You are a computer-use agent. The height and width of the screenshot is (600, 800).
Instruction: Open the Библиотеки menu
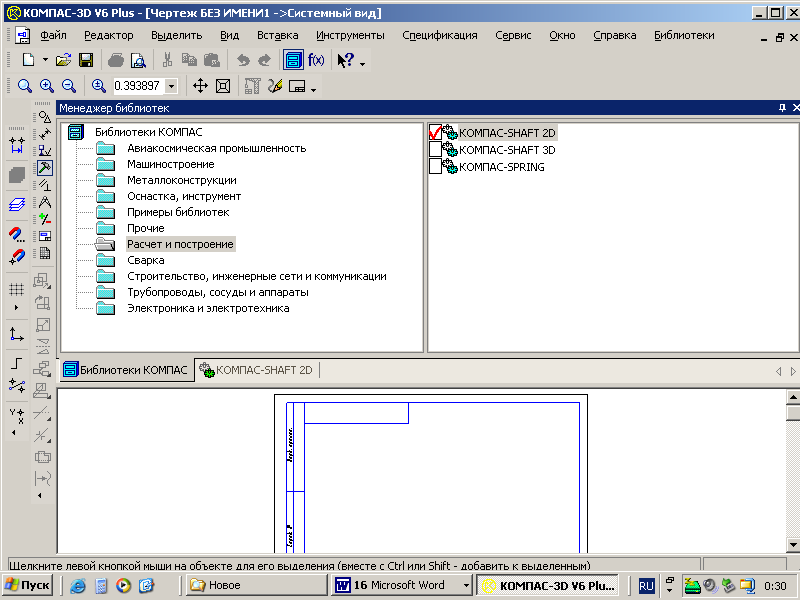pos(684,35)
